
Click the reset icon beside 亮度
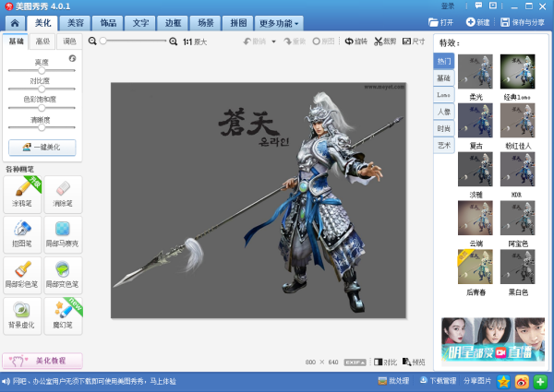pyautogui.click(x=72, y=58)
